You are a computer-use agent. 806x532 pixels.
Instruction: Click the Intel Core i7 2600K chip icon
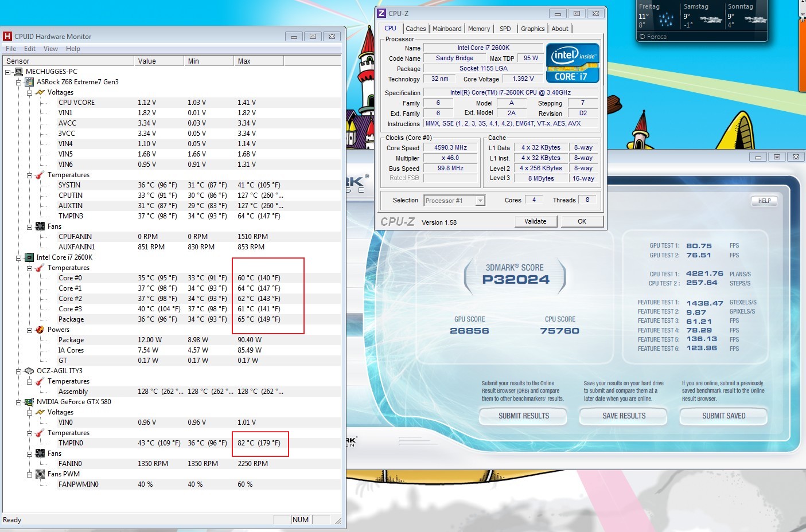click(29, 257)
